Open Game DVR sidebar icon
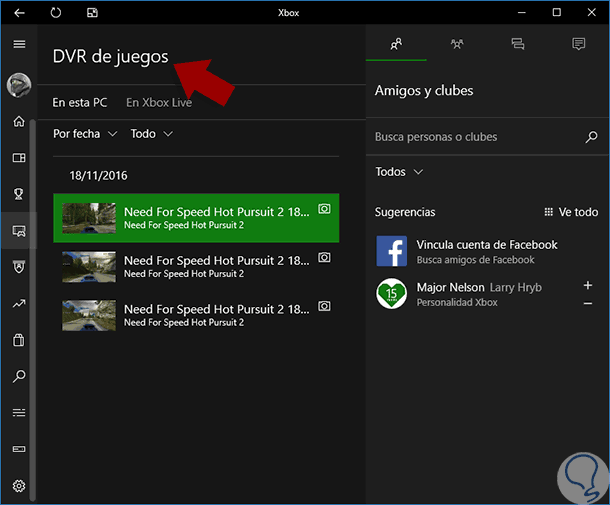The width and height of the screenshot is (610, 505). [19, 231]
